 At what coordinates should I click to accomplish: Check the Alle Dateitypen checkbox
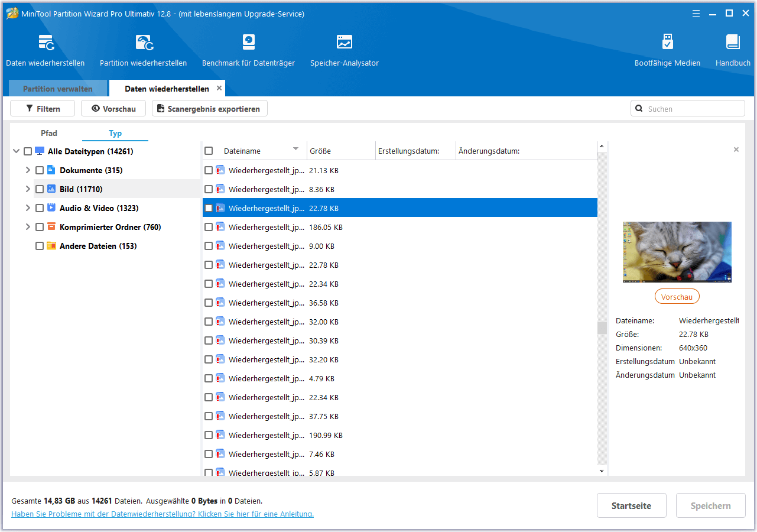coord(28,151)
